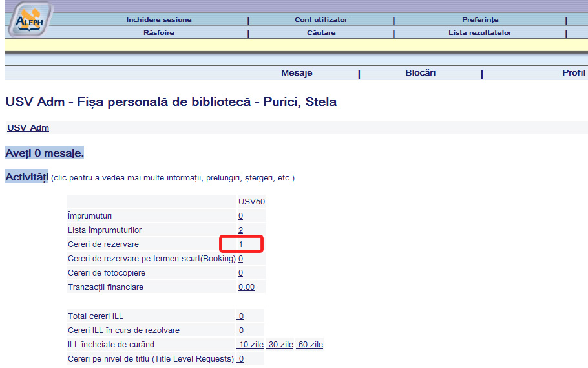Screen dimensions: 588x368
Task: Click the USV Adm library link
Action: coord(28,128)
